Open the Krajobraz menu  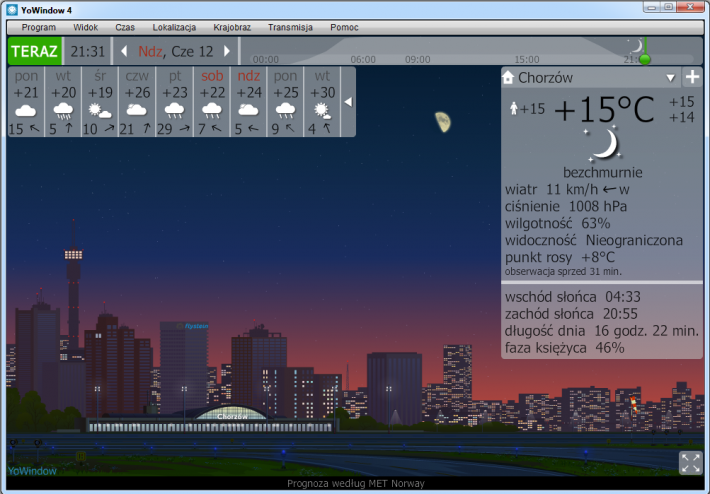[232, 28]
